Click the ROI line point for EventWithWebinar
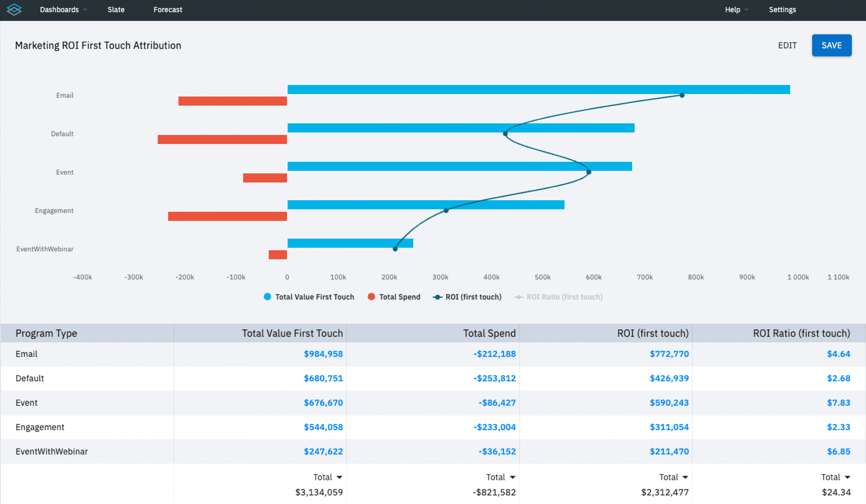Viewport: 866px width, 504px height. (x=395, y=249)
